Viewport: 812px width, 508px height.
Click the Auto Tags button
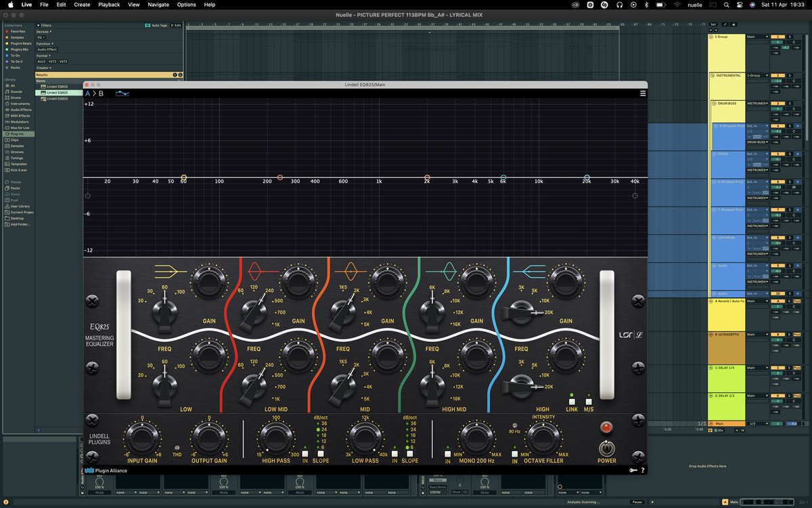156,25
